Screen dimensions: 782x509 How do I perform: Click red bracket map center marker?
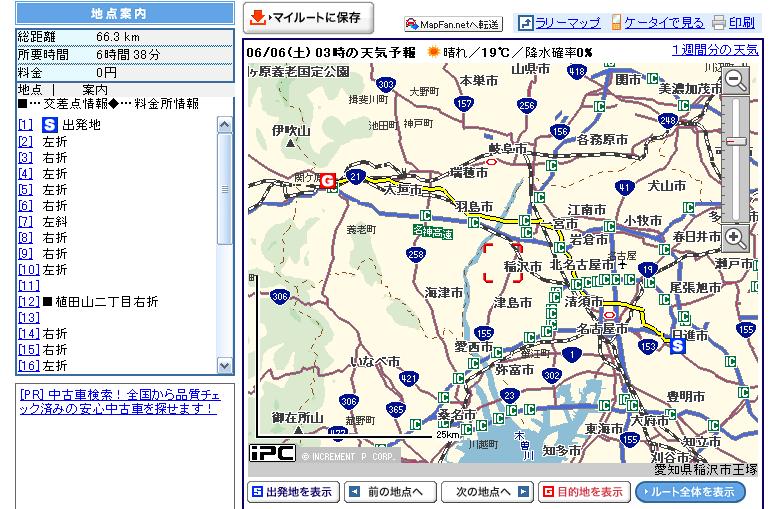point(503,263)
